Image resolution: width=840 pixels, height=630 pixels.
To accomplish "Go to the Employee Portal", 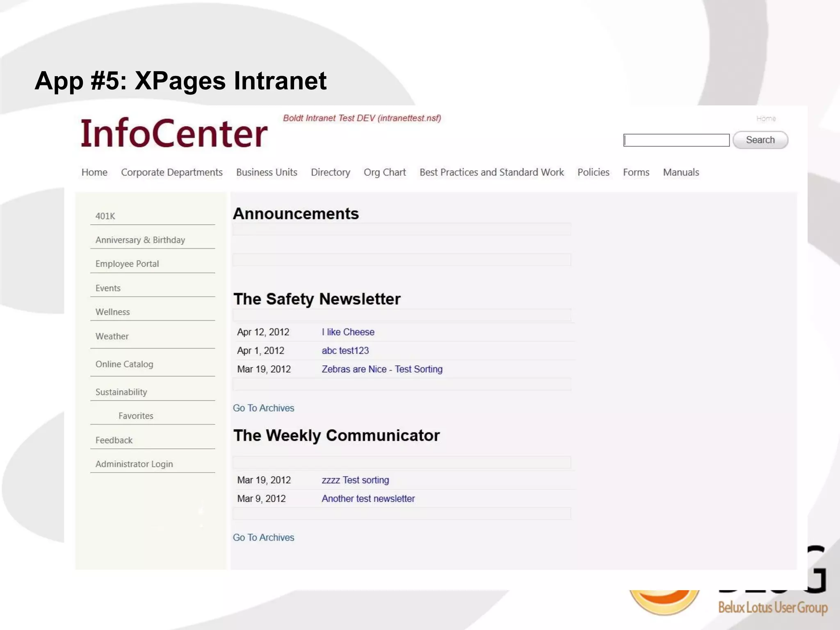I will [x=127, y=264].
